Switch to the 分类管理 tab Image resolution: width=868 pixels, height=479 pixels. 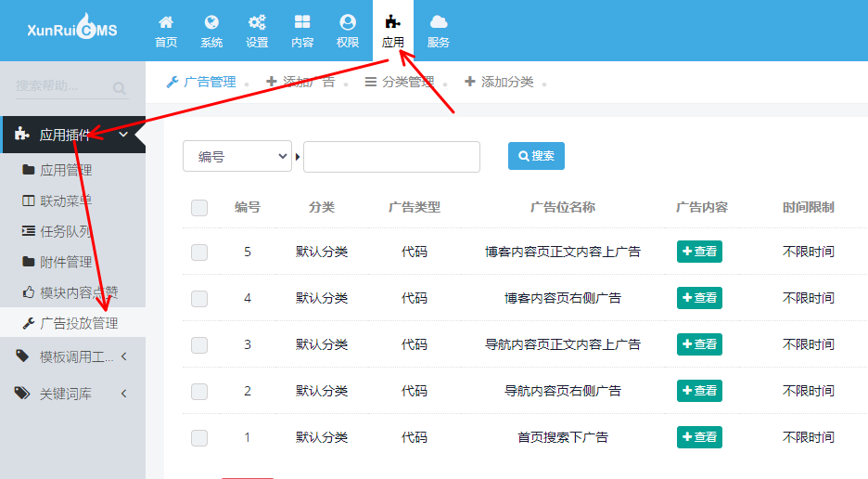tap(400, 82)
